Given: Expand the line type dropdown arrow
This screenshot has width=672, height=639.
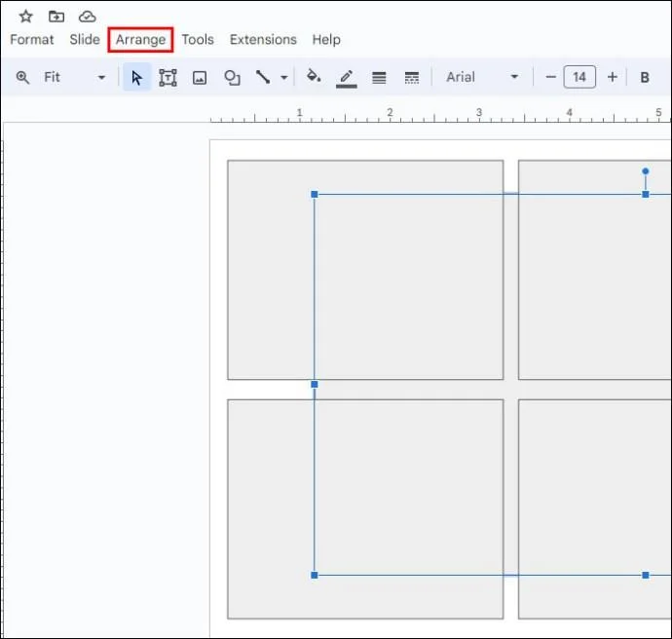Looking at the screenshot, I should pos(283,78).
